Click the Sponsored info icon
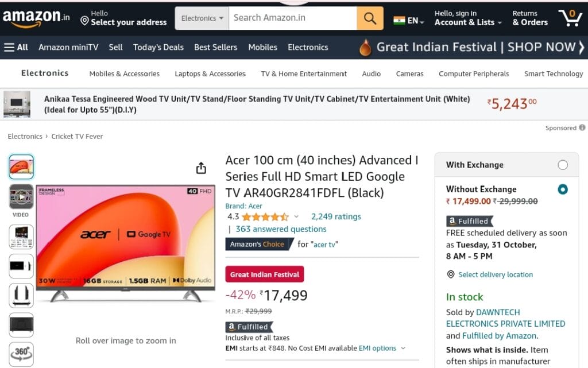The height and width of the screenshot is (368, 588). tap(582, 127)
